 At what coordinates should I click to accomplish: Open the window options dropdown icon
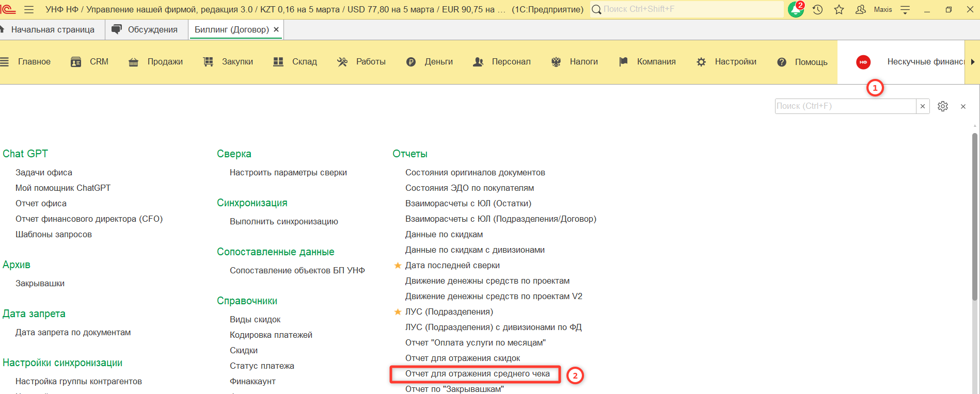[x=905, y=9]
